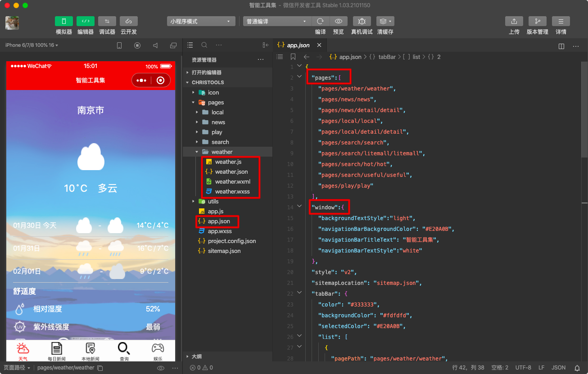This screenshot has width=588, height=374.
Task: Click tabBar in the breadcrumb path
Action: 387,57
